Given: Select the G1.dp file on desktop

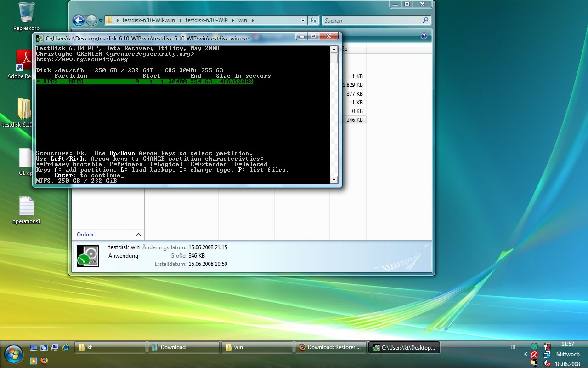Looking at the screenshot, I should pyautogui.click(x=25, y=161).
